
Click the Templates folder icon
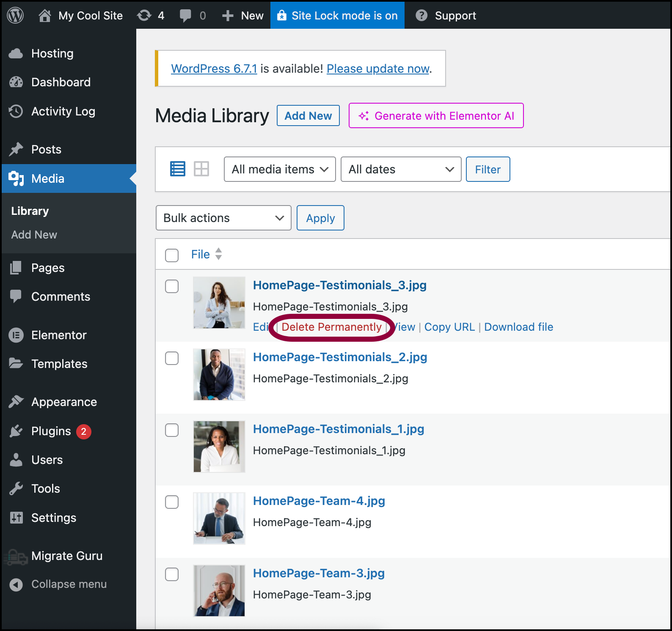coord(16,363)
